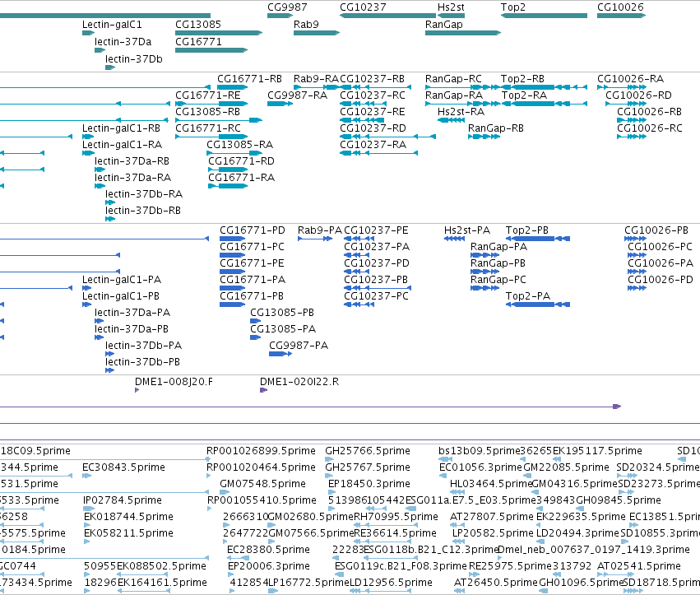The width and height of the screenshot is (700, 595).
Task: Click transcript Lectin-galC1-RB
Action: [121, 128]
